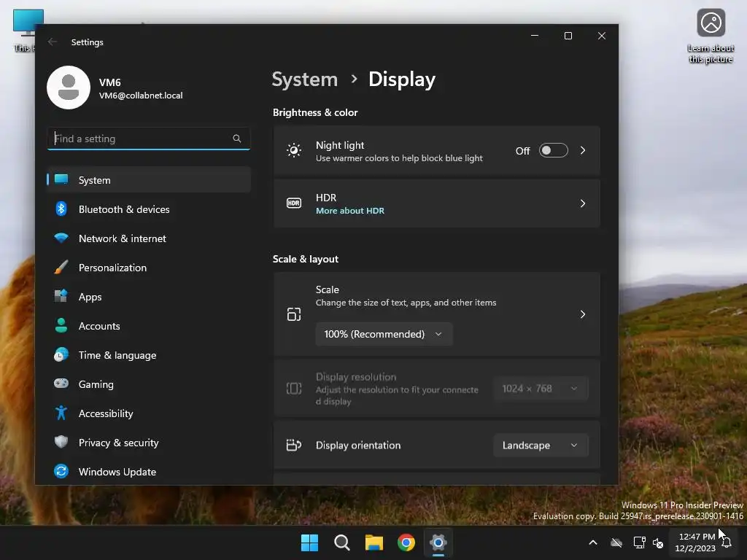The width and height of the screenshot is (747, 560).
Task: Select Bluetooth & devices category
Action: tap(149, 209)
